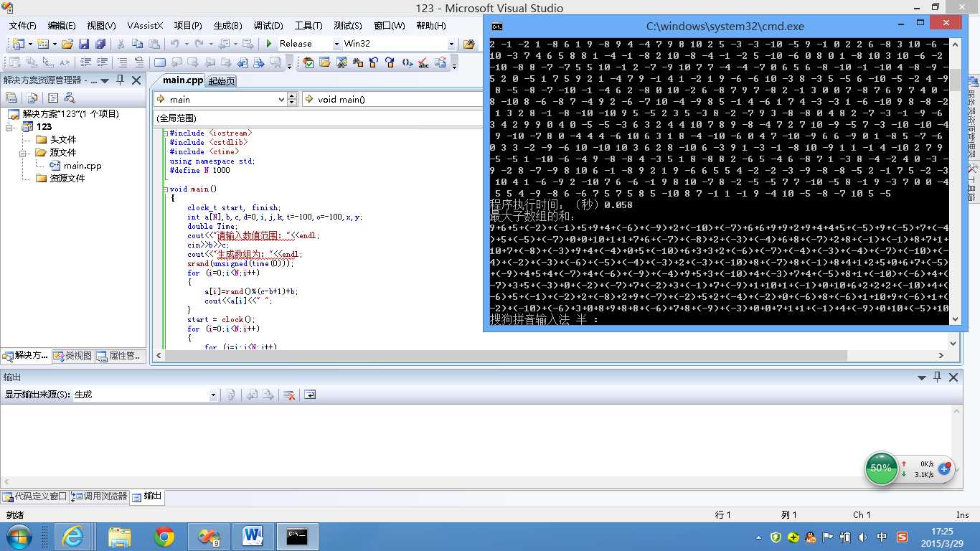Open the VAssistX menu

click(x=144, y=25)
